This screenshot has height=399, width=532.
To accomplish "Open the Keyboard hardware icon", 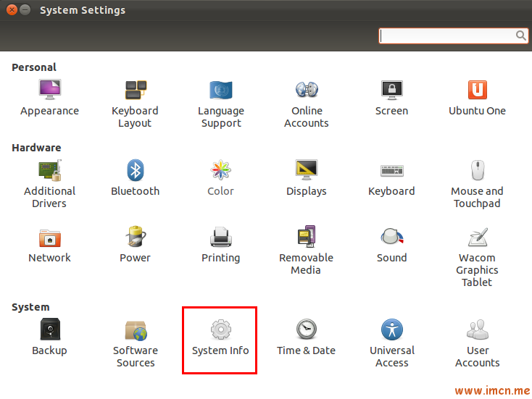I will (392, 171).
